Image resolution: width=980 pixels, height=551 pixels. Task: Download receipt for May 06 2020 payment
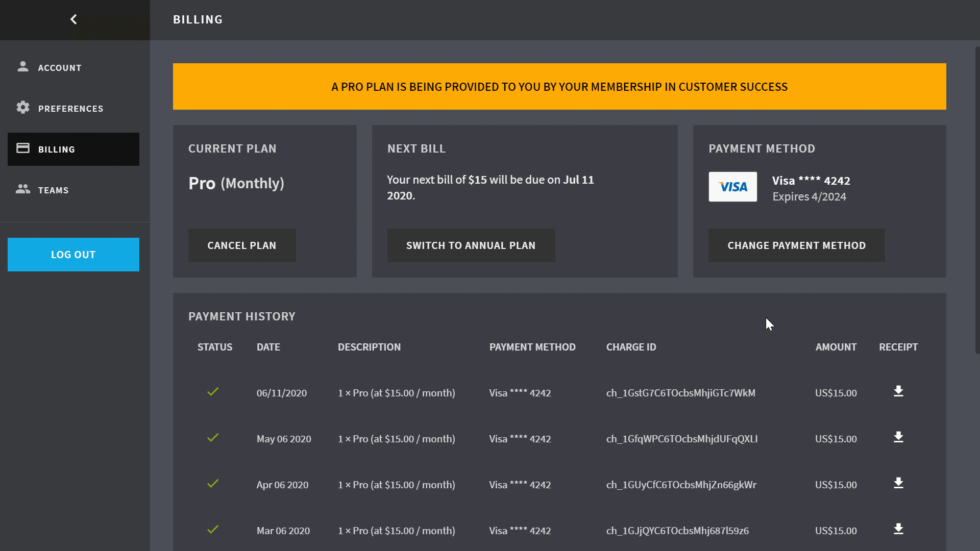[x=898, y=437]
